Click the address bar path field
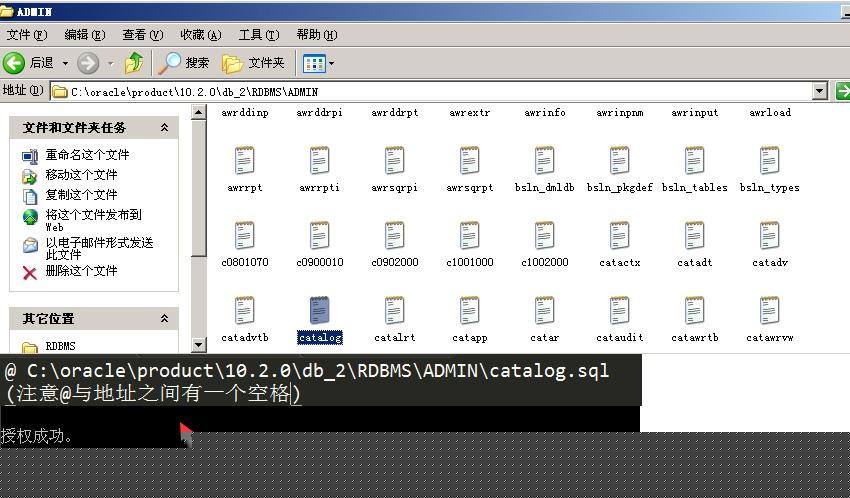 coord(432,92)
